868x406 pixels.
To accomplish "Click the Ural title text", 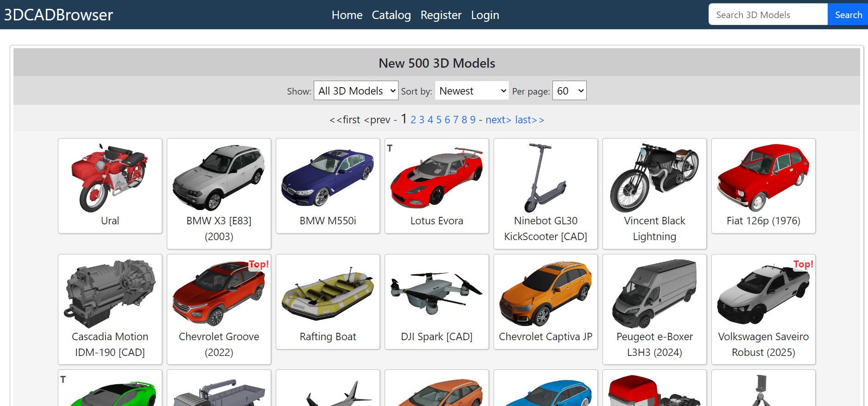I will click(x=110, y=221).
